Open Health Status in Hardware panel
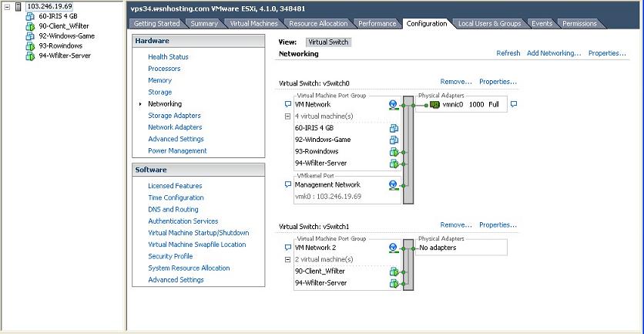This screenshot has height=334, width=644. 168,57
